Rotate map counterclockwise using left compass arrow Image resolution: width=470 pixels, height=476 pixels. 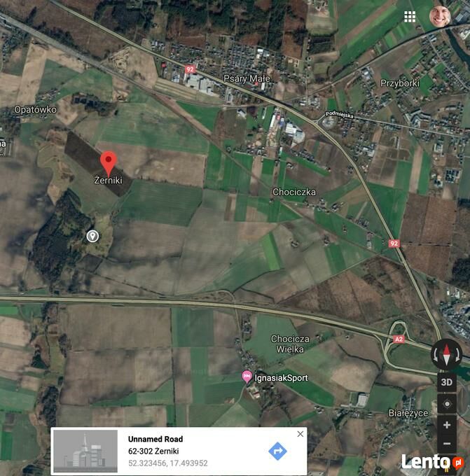coord(436,355)
